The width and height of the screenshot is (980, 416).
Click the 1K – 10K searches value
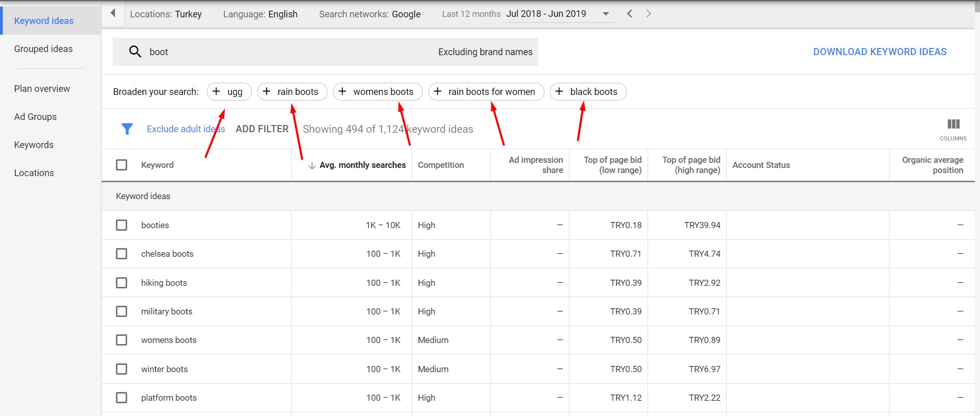383,225
